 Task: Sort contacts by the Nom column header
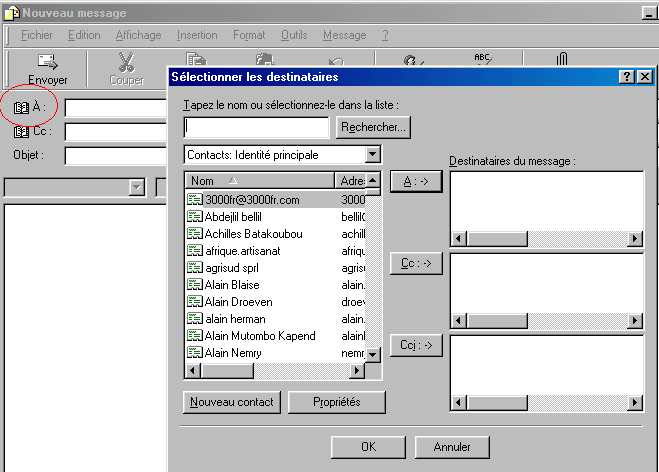(259, 181)
